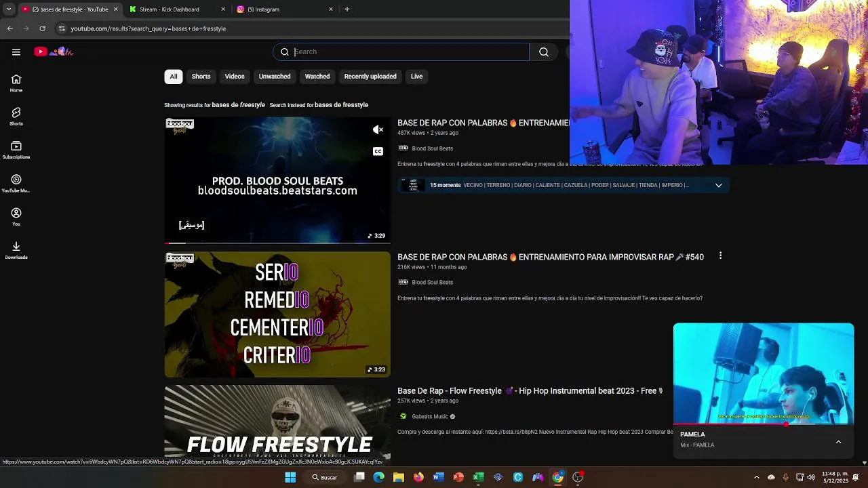Open the volume control in system tray
The image size is (868, 488).
(x=811, y=477)
